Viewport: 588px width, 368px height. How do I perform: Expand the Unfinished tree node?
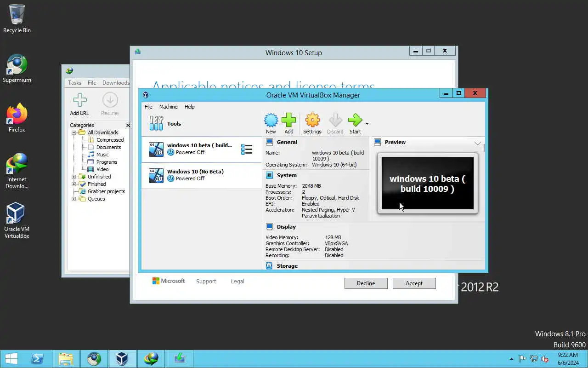click(x=73, y=177)
